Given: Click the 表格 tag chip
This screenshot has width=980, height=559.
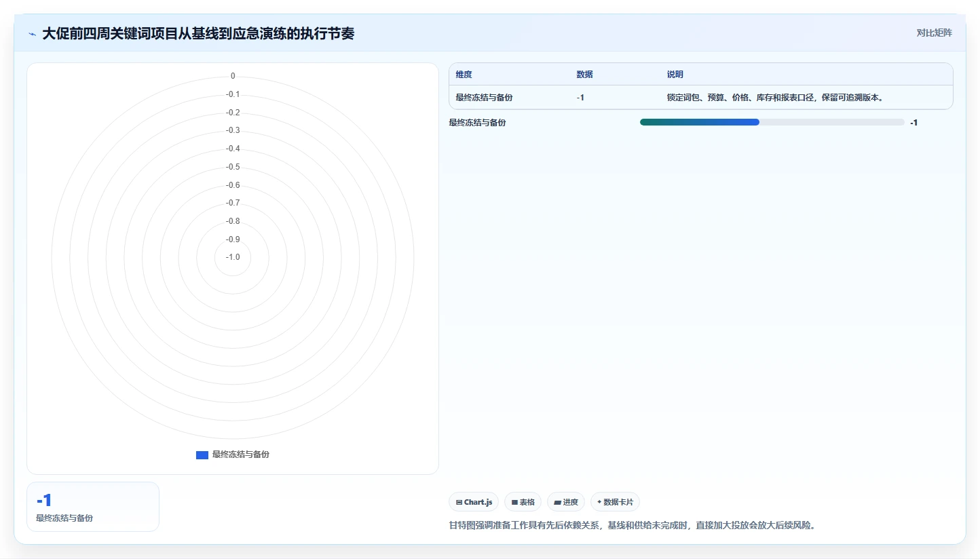Looking at the screenshot, I should point(523,502).
